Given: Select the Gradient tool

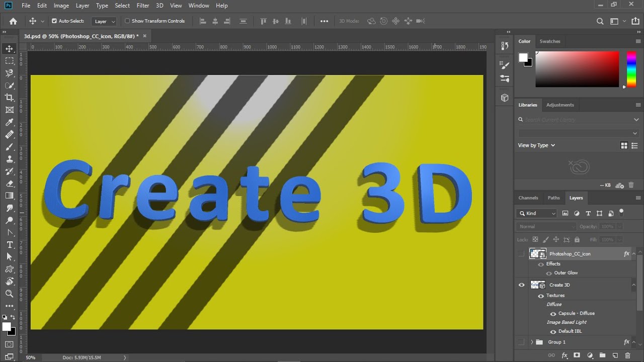Looking at the screenshot, I should pos(9,196).
